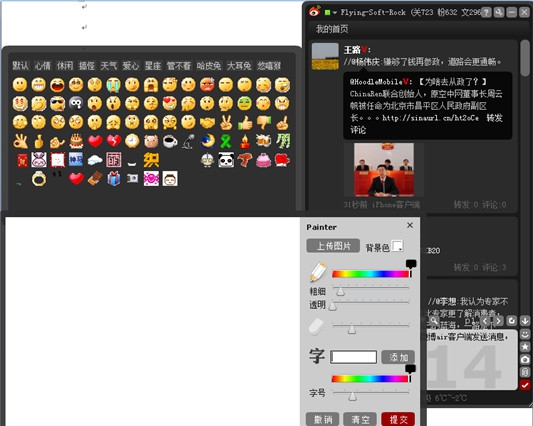Switch to the 心情 emoticon tab
This screenshot has height=426, width=533.
point(42,65)
